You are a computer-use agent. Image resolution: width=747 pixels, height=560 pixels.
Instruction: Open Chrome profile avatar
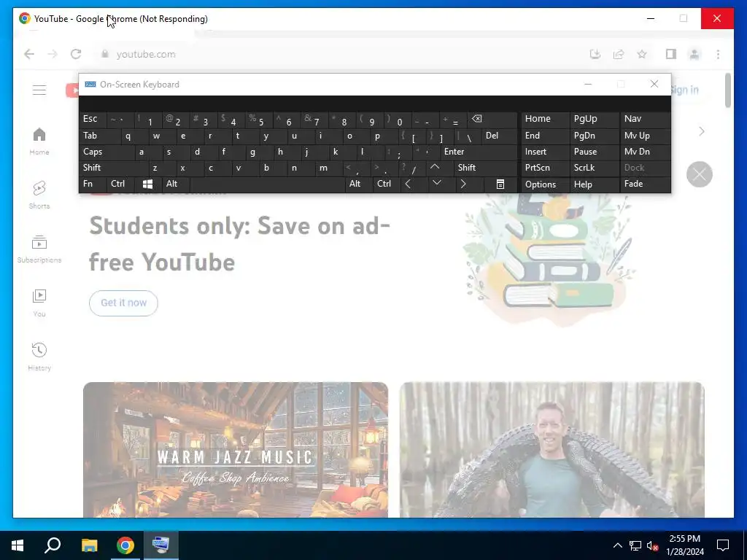click(694, 54)
